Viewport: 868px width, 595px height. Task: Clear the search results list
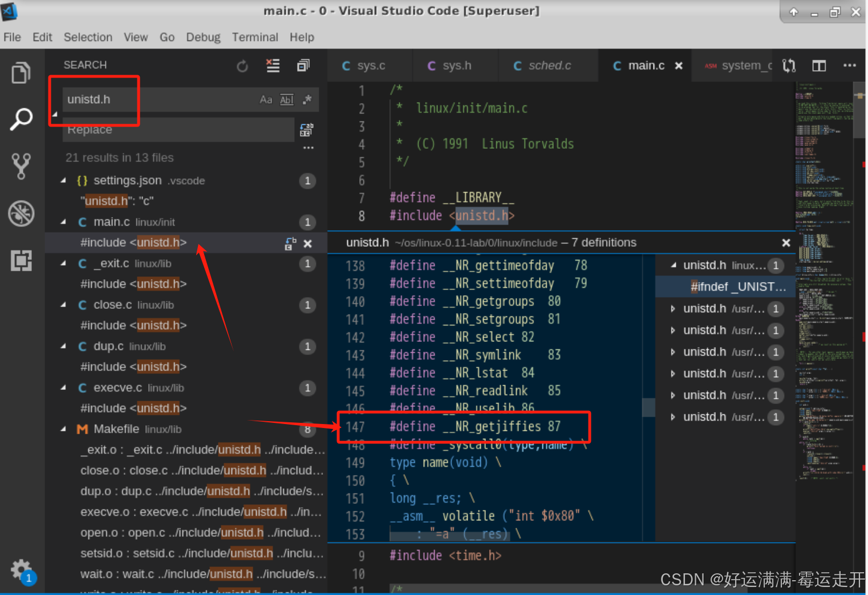(x=273, y=66)
